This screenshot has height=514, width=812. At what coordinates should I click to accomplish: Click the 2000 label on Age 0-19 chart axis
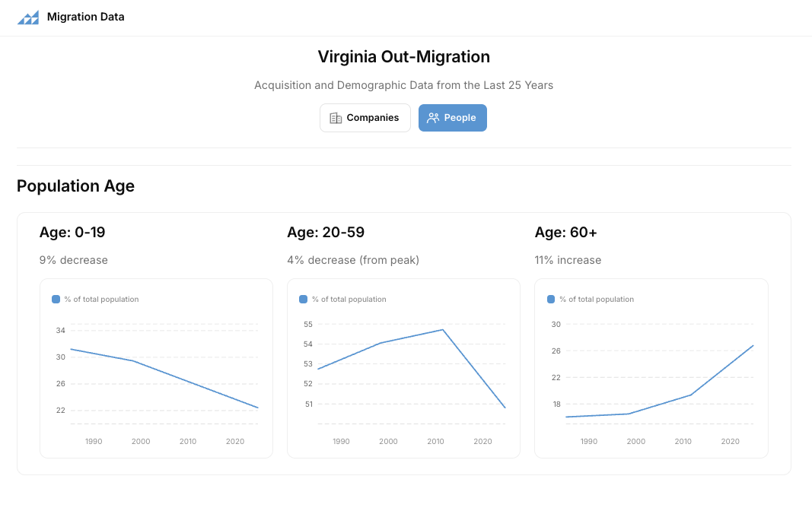(141, 442)
